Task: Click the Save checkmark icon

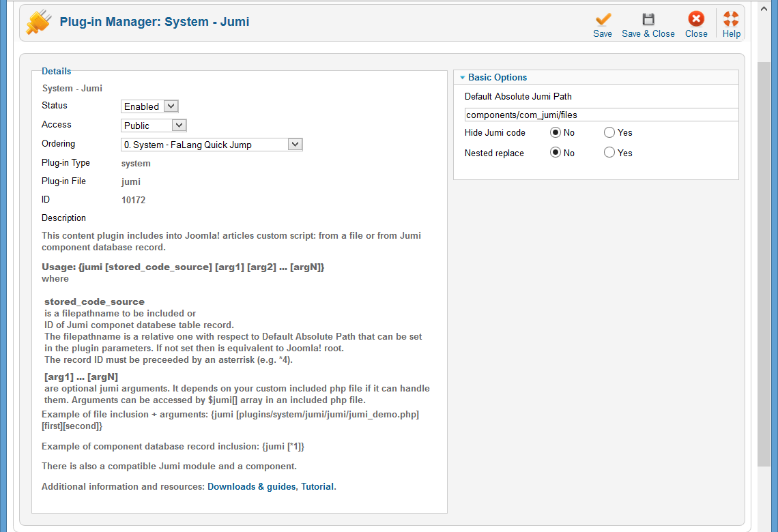Action: [x=603, y=19]
